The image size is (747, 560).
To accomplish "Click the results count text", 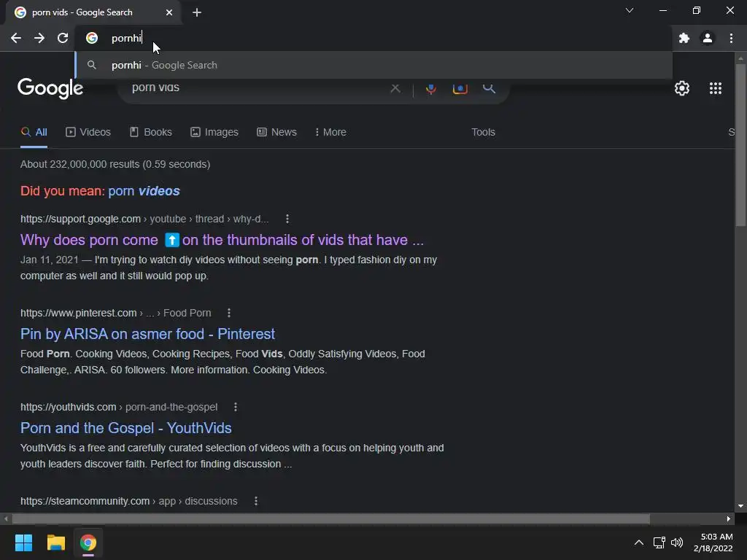I will click(115, 164).
